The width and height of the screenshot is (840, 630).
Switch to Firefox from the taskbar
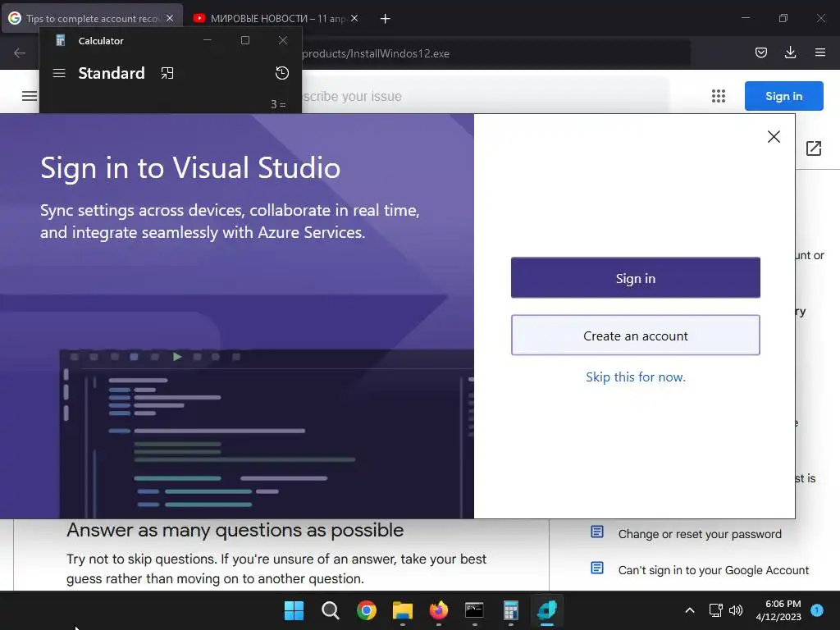(x=439, y=610)
